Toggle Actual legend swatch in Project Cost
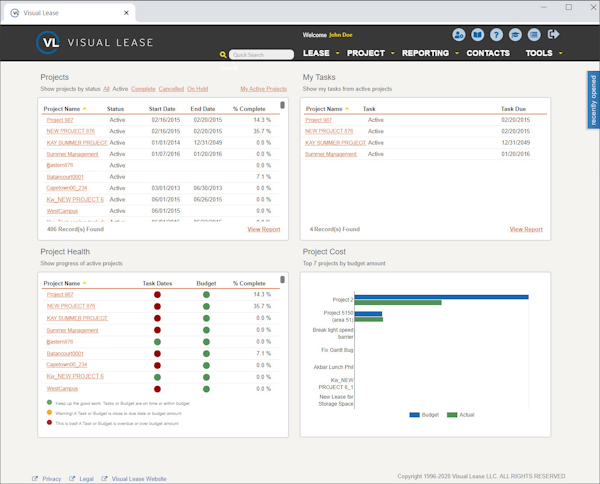Screen dimensions: 600x484 (x=452, y=415)
